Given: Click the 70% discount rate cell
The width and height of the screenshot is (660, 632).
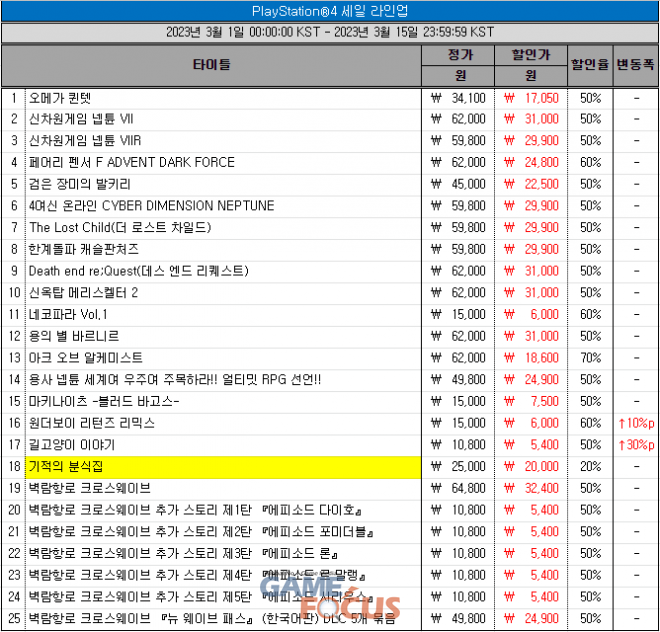Looking at the screenshot, I should (x=591, y=358).
